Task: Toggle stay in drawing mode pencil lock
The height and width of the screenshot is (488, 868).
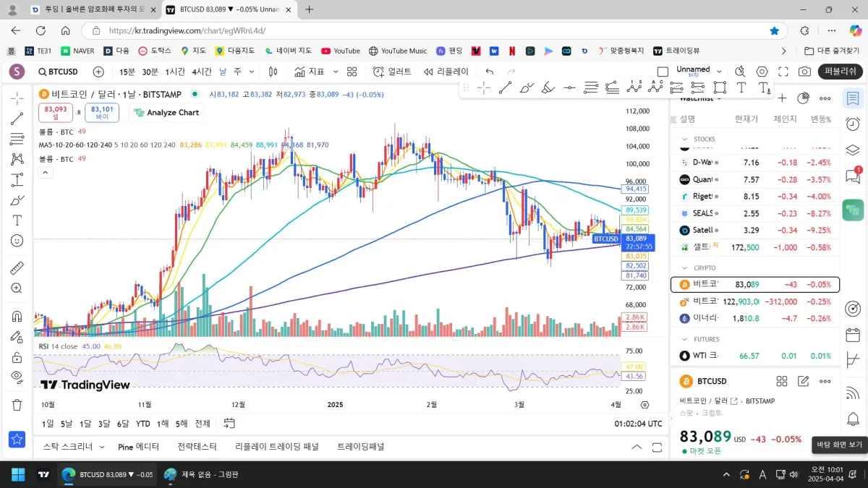Action: (17, 336)
